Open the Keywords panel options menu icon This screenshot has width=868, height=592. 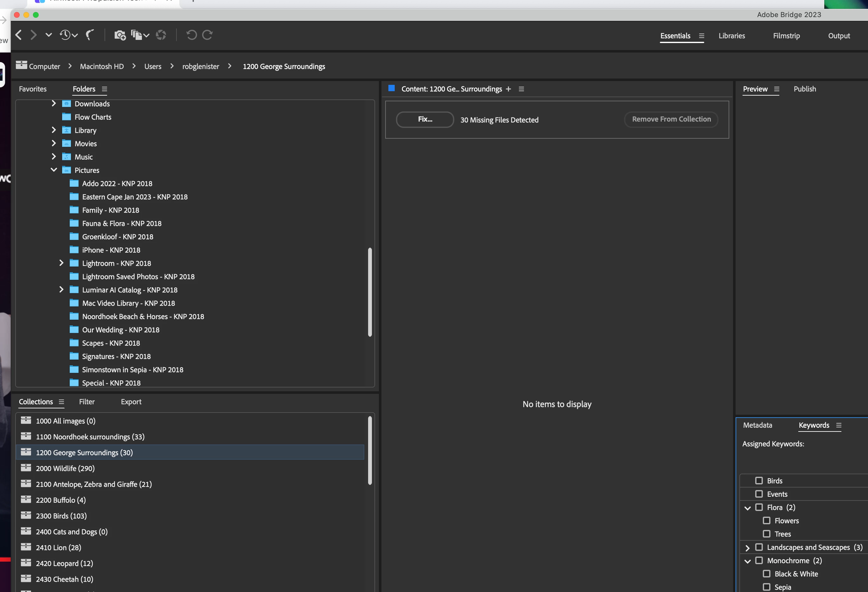(839, 425)
